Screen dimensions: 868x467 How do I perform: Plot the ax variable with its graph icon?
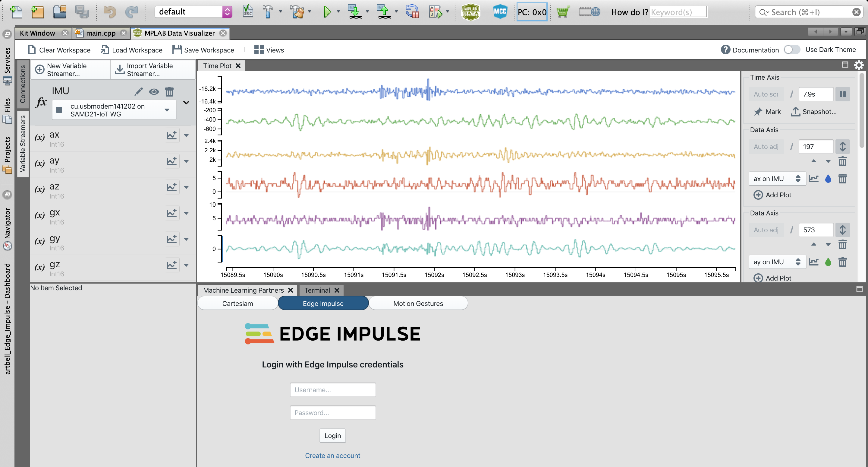[x=172, y=135]
